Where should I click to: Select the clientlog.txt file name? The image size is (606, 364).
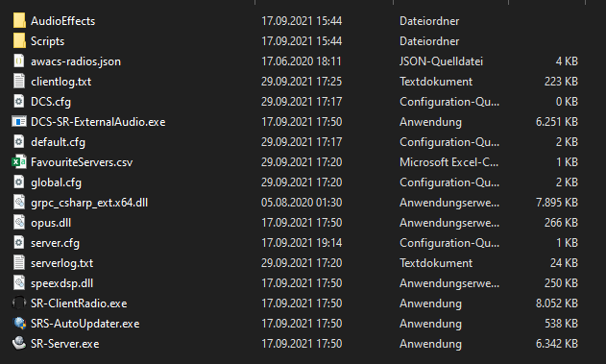coord(61,82)
